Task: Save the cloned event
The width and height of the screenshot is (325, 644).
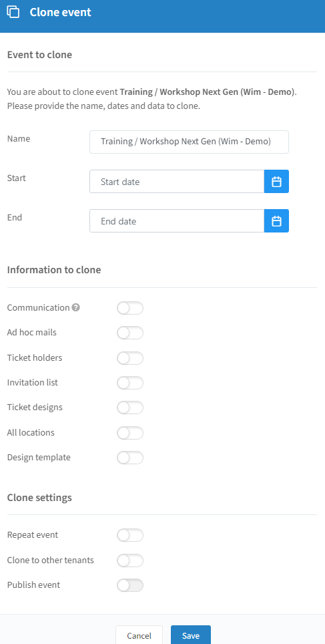Action: (x=191, y=635)
